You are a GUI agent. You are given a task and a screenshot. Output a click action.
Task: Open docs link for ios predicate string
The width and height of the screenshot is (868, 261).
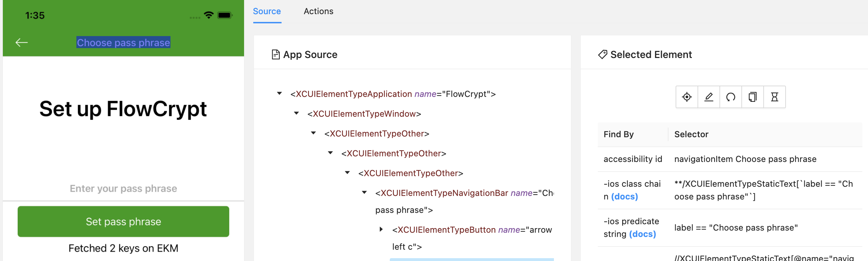click(x=642, y=234)
